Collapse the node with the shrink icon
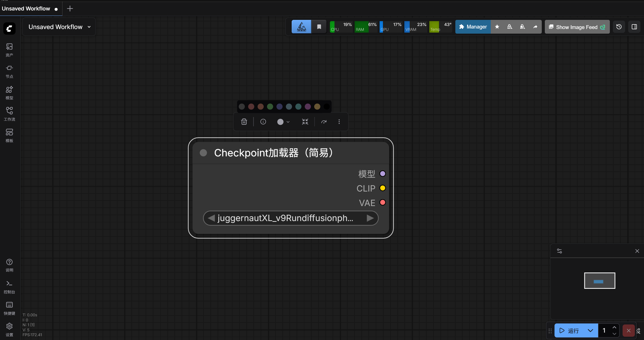644x340 pixels. [x=305, y=122]
